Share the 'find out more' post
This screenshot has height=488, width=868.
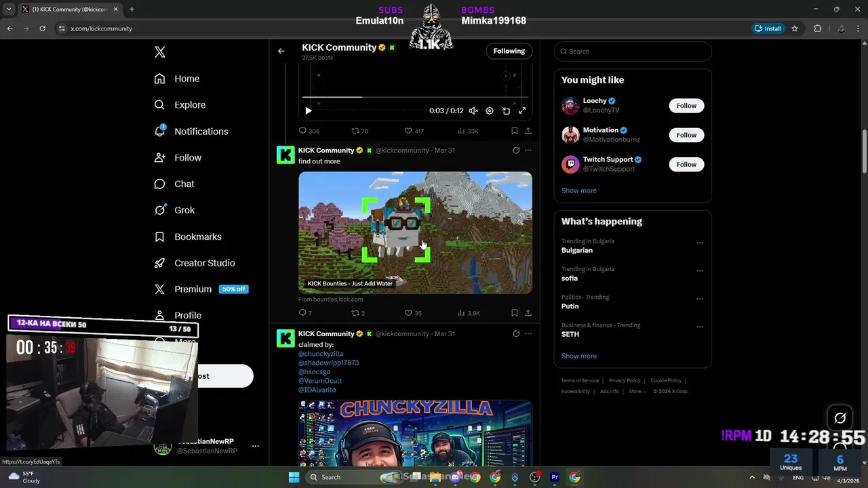coord(528,313)
